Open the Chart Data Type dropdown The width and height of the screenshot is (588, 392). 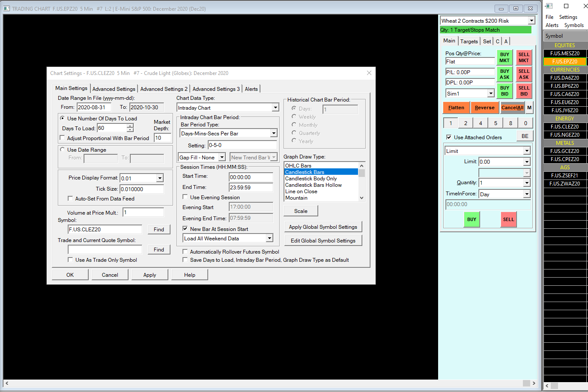click(275, 108)
